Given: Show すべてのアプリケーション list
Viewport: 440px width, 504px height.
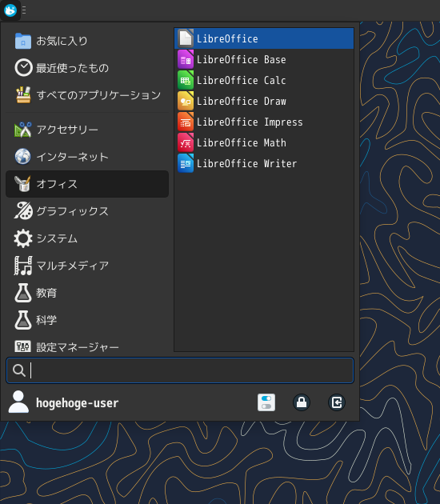Looking at the screenshot, I should pos(87,95).
